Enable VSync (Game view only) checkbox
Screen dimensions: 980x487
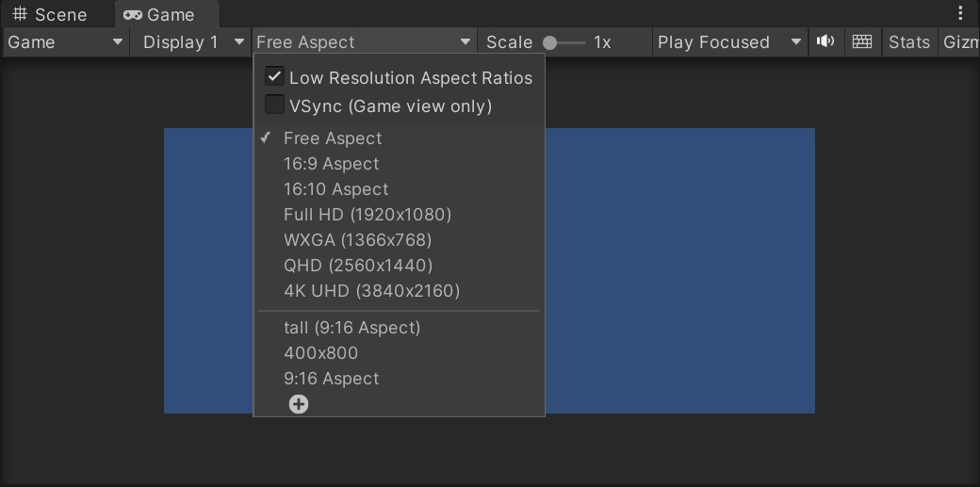[x=274, y=105]
